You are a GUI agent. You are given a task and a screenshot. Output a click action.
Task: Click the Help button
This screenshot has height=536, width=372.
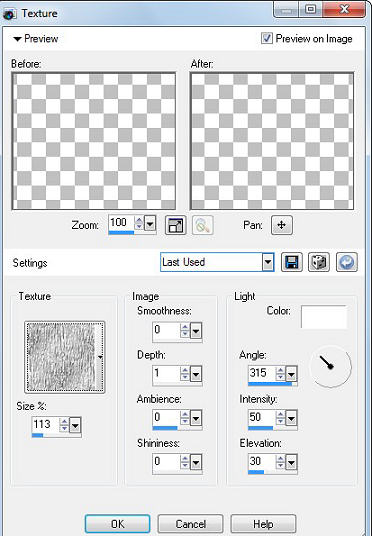coord(263,524)
